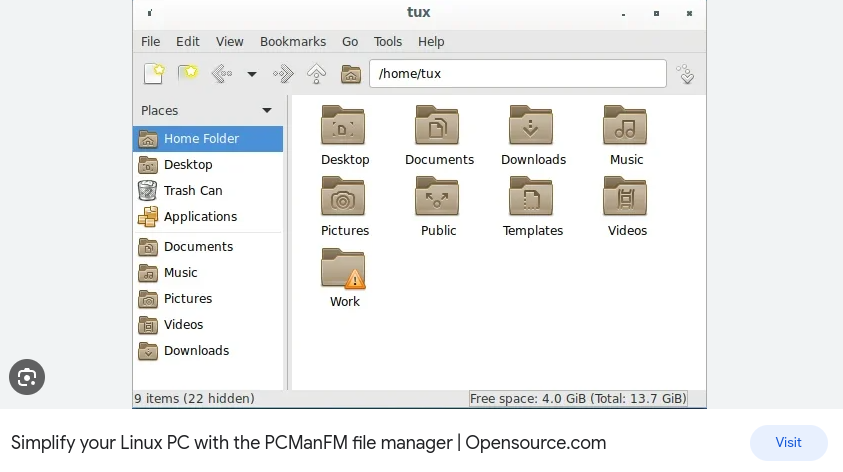The image size is (843, 472).
Task: Open the Places side pane dropdown
Action: tap(267, 111)
